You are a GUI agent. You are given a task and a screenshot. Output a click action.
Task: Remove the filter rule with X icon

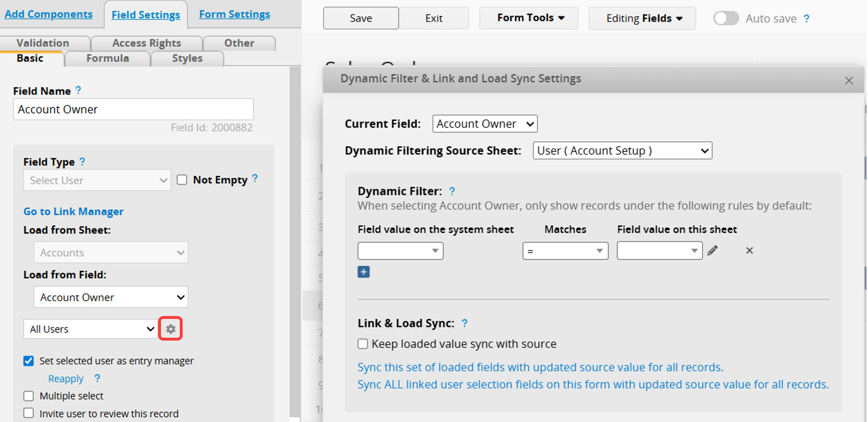pyautogui.click(x=749, y=251)
